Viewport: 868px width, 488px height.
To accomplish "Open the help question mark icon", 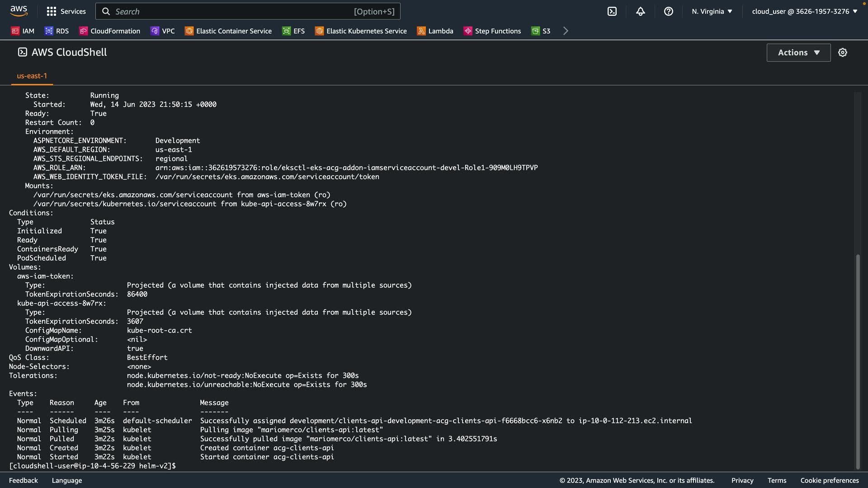I will pyautogui.click(x=668, y=11).
